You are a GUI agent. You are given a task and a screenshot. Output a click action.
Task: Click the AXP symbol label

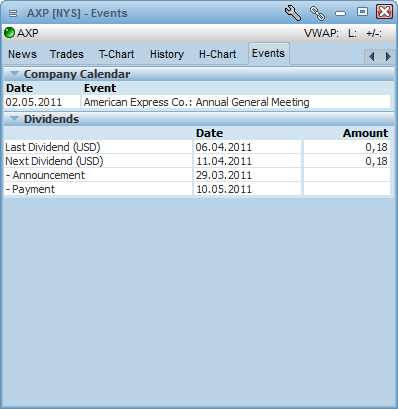click(x=28, y=33)
